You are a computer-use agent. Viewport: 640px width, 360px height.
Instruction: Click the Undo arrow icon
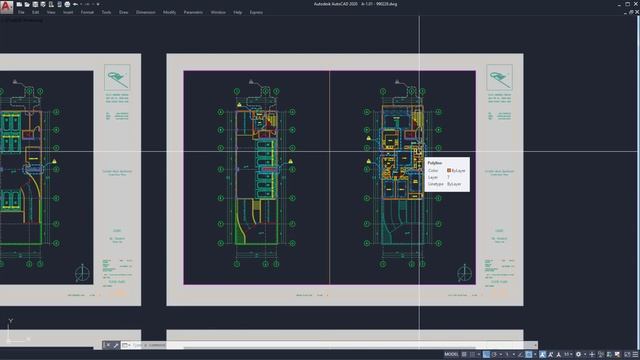[x=76, y=4]
